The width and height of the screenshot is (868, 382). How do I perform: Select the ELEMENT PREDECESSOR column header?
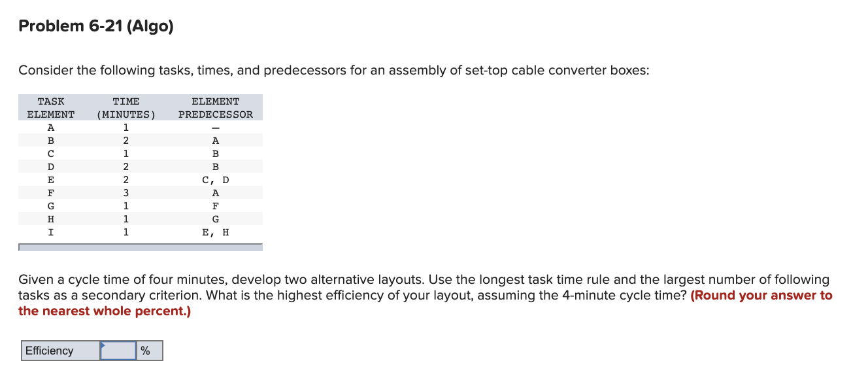point(216,107)
